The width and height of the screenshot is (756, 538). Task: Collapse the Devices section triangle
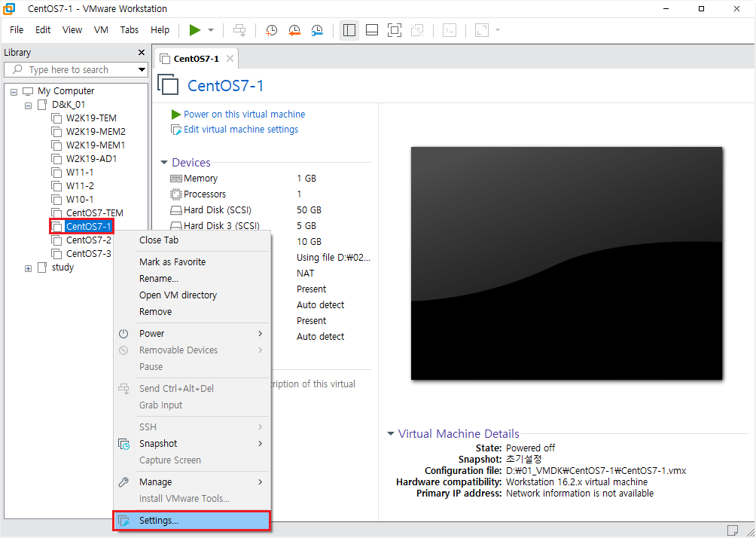(164, 163)
